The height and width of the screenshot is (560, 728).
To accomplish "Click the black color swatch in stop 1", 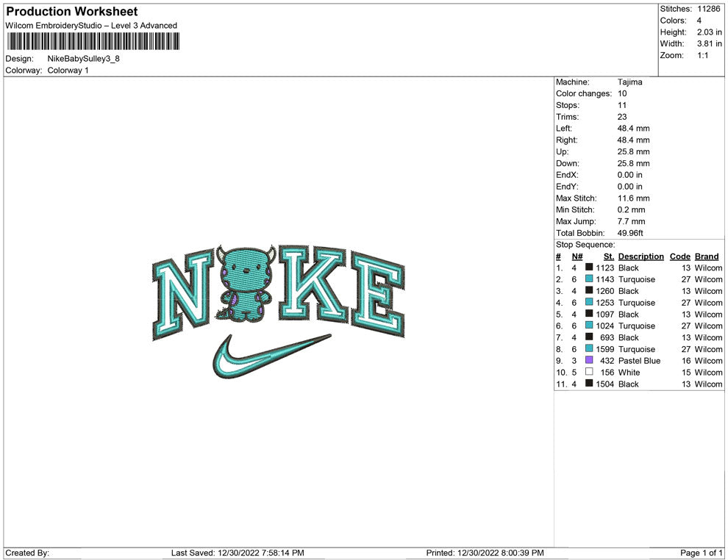I will tap(589, 268).
